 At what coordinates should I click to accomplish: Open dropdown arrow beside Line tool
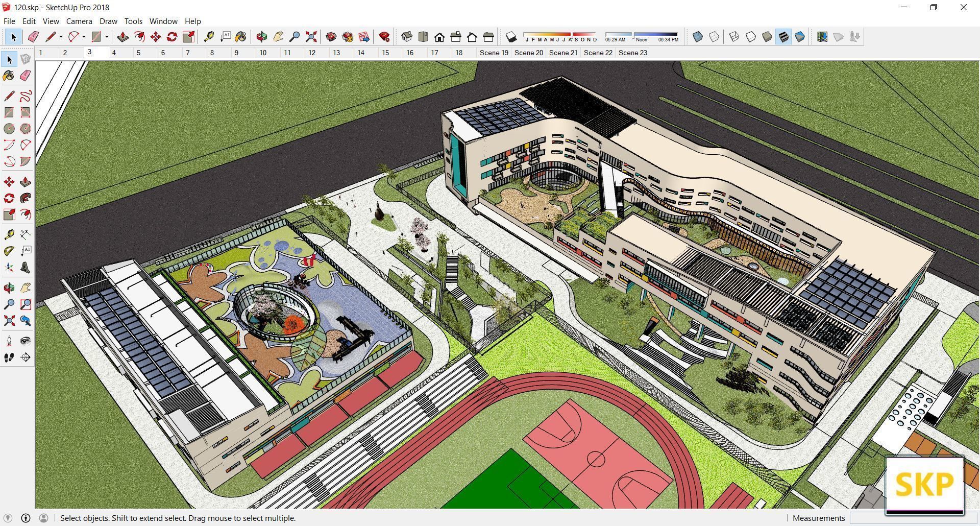pyautogui.click(x=61, y=37)
